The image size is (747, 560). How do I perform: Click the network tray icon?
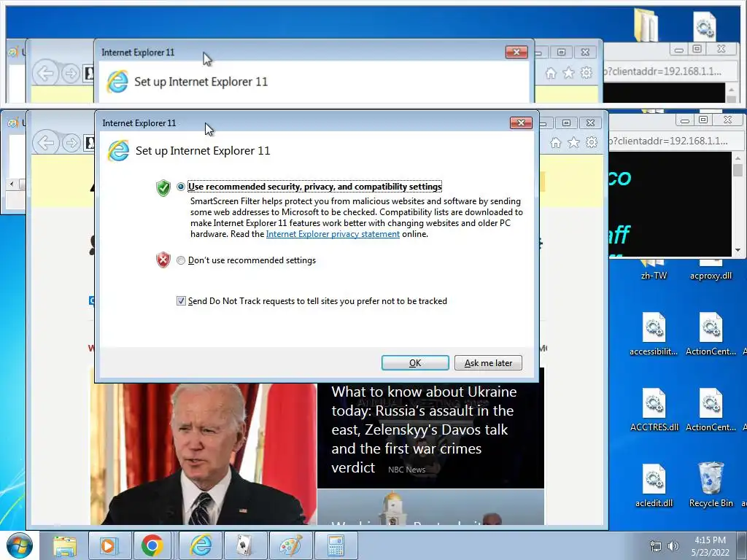click(656, 546)
